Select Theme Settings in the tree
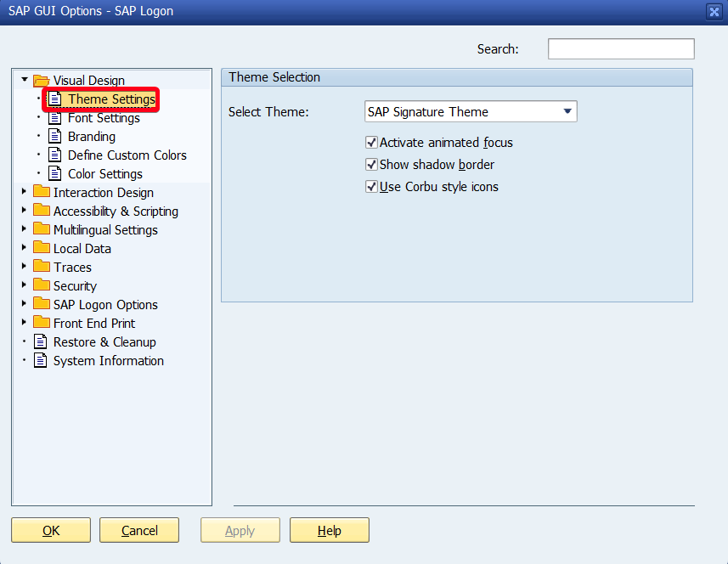 pyautogui.click(x=111, y=99)
